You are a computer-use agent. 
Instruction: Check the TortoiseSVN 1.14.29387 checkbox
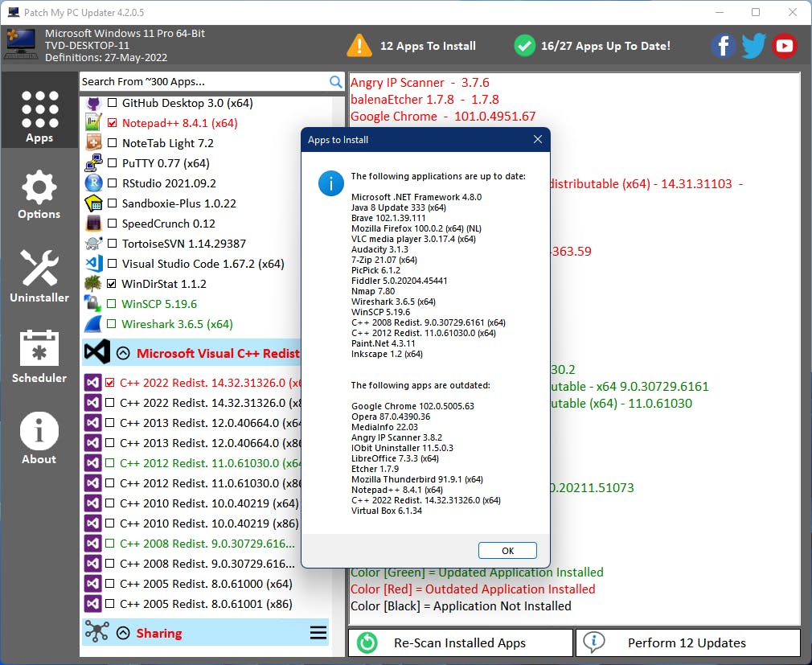coord(112,243)
